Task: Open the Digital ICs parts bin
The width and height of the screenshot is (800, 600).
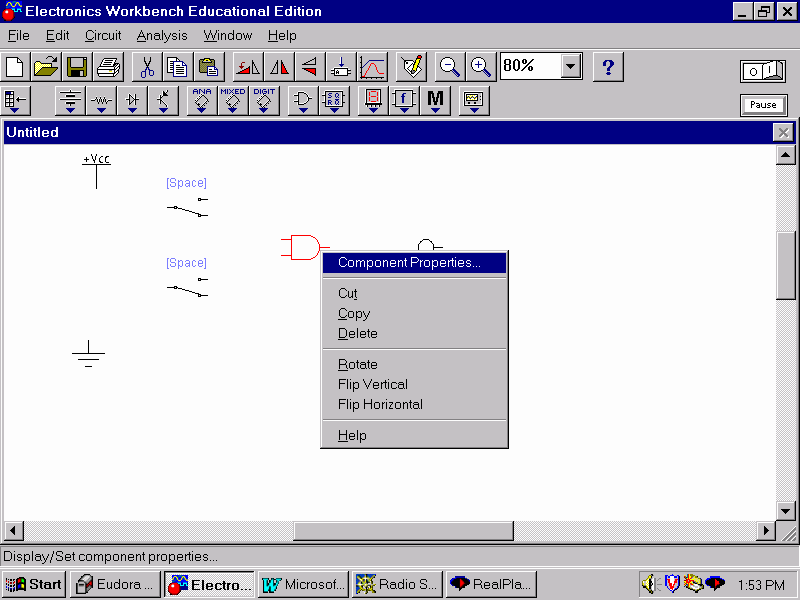Action: click(264, 101)
